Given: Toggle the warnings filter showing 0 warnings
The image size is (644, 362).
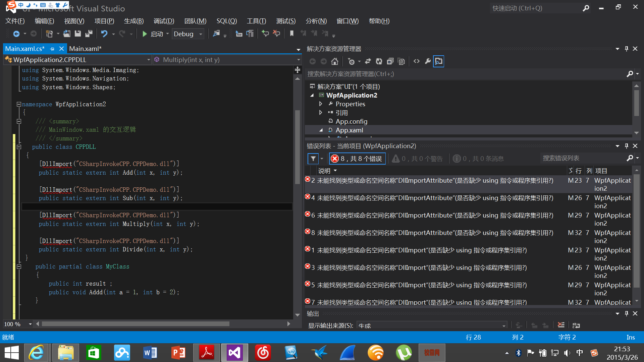Looking at the screenshot, I should pyautogui.click(x=417, y=159).
